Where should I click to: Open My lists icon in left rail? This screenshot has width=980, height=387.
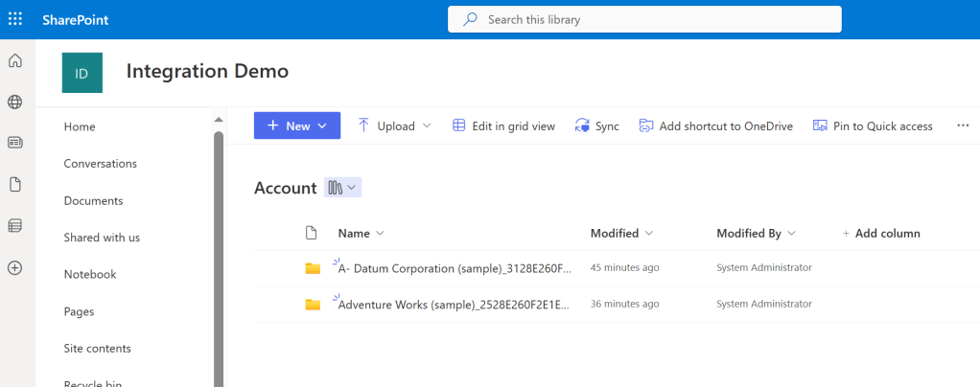pos(14,226)
